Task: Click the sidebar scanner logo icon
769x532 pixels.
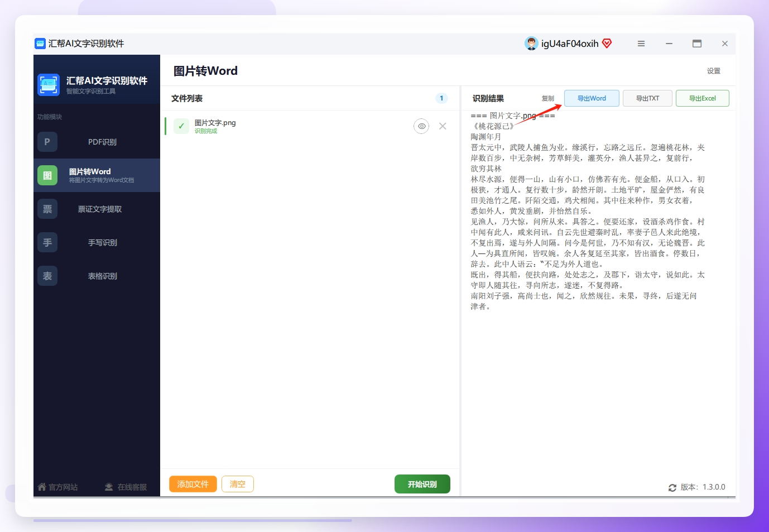Action: (49, 85)
